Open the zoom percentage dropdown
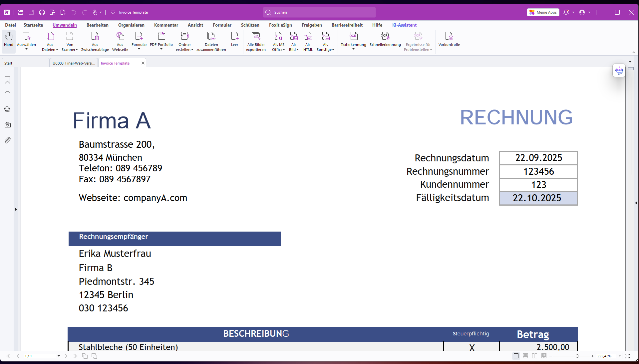The image size is (639, 364). [x=620, y=356]
